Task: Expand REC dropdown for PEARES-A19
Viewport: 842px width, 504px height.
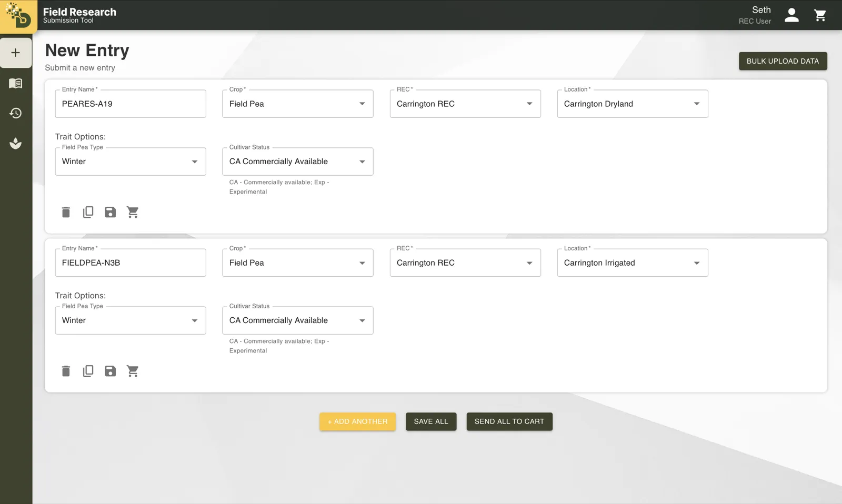Action: click(x=465, y=104)
